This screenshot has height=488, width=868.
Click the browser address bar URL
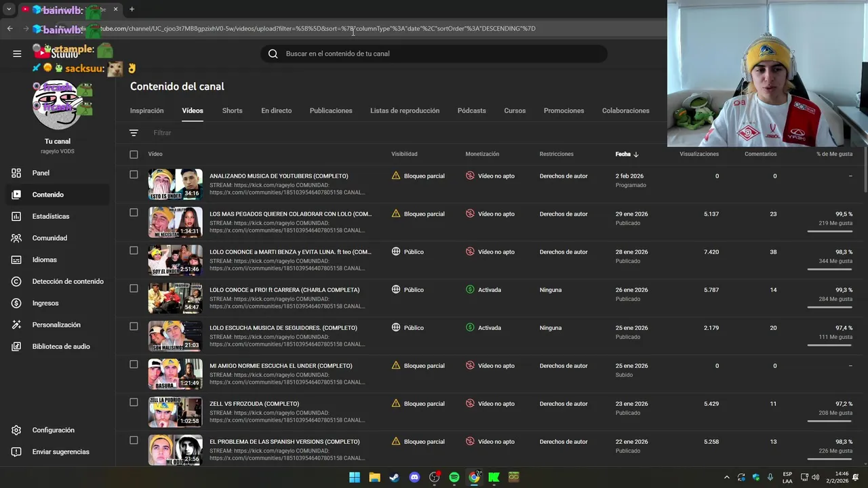(319, 28)
